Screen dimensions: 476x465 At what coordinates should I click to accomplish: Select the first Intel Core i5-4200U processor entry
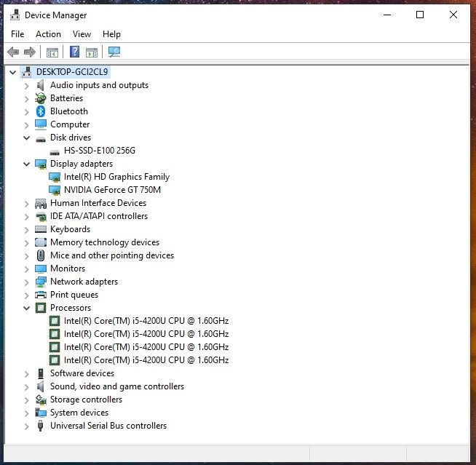pos(146,321)
